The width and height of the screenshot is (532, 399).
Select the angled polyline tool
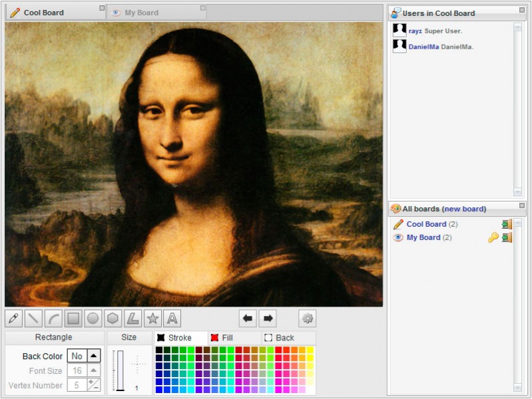click(133, 319)
